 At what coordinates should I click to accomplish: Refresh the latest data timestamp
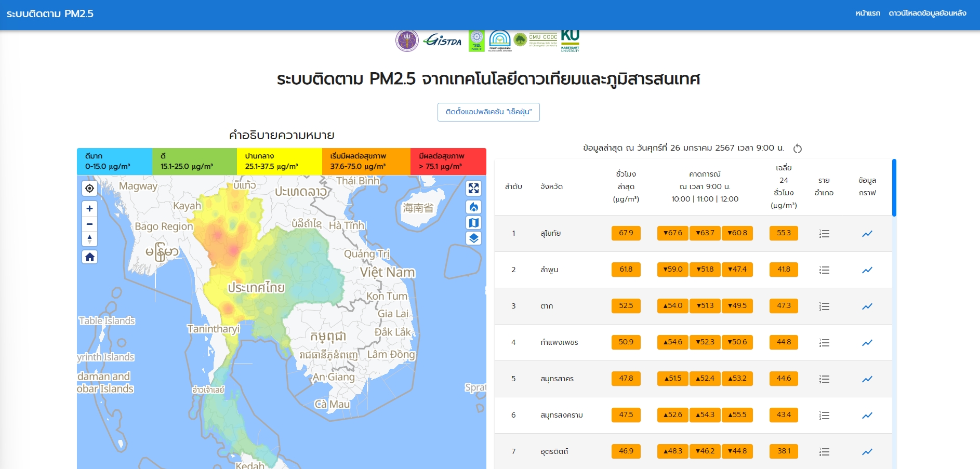coord(798,149)
